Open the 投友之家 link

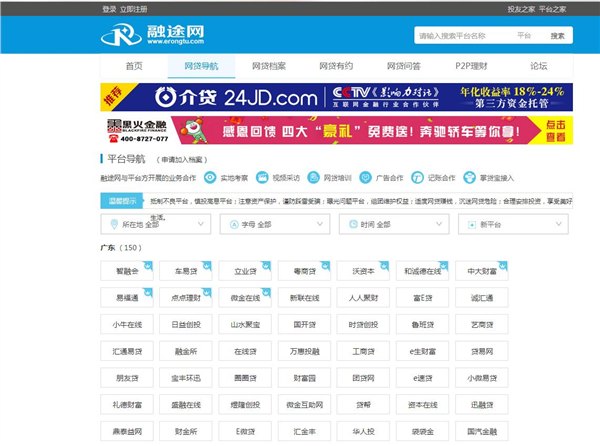click(x=521, y=9)
